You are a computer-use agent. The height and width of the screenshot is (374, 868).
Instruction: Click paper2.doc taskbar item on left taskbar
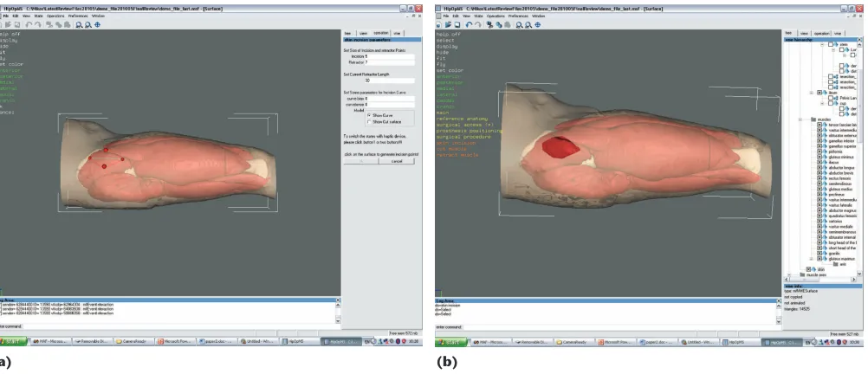point(217,343)
